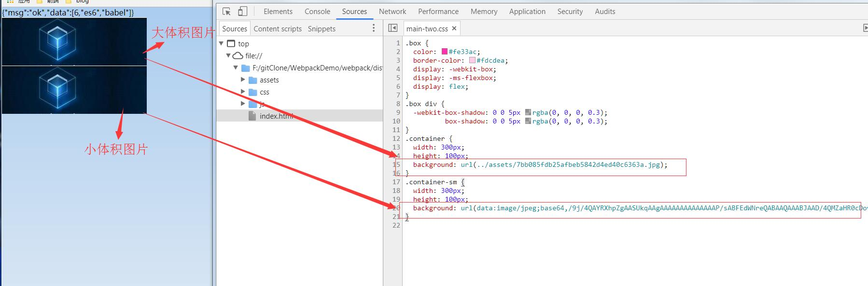Switch to the Console tab
Screen dimensions: 868x286
click(317, 11)
